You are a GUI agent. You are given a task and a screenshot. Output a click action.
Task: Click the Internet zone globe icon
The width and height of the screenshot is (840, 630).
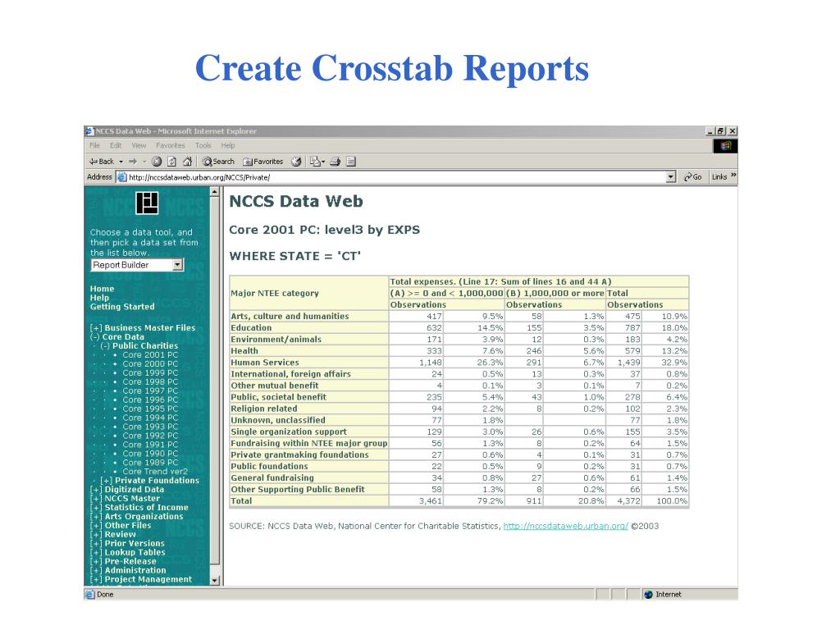(x=648, y=594)
